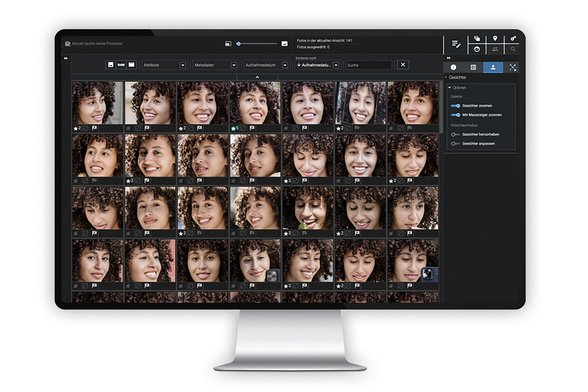Open the caption editing tool icon
Screen dimensions: 588x392
(456, 44)
